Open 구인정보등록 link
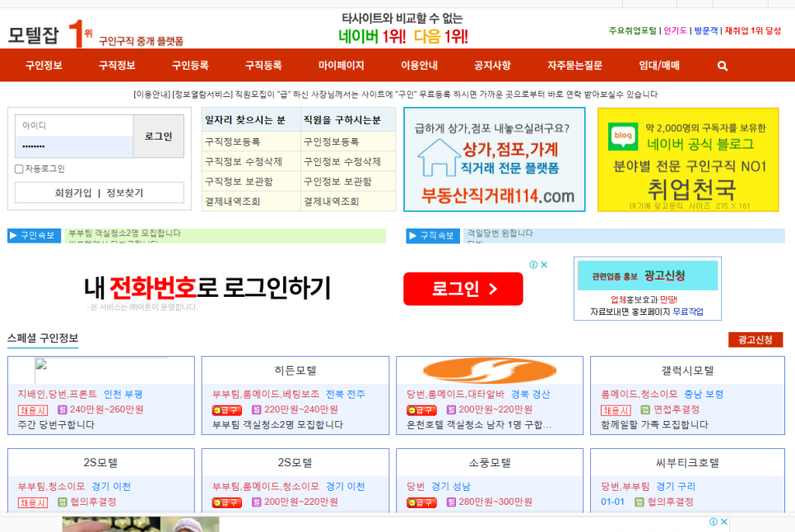This screenshot has height=532, width=795. (x=331, y=142)
